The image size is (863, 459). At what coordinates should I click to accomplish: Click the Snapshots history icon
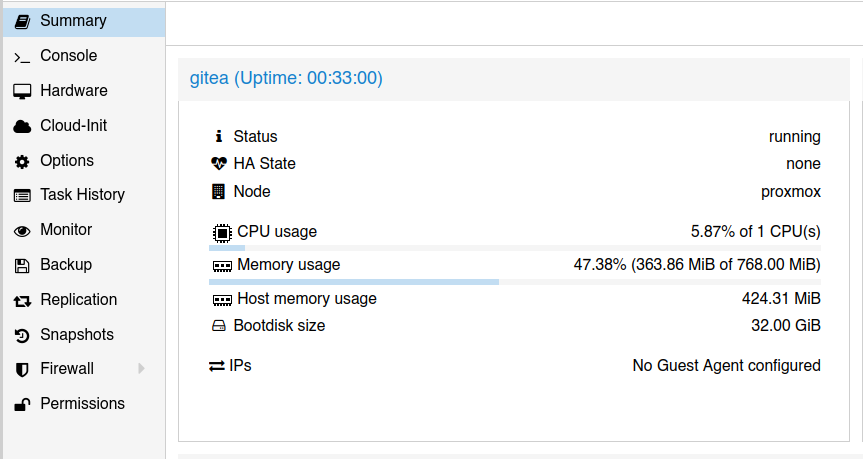coord(22,335)
